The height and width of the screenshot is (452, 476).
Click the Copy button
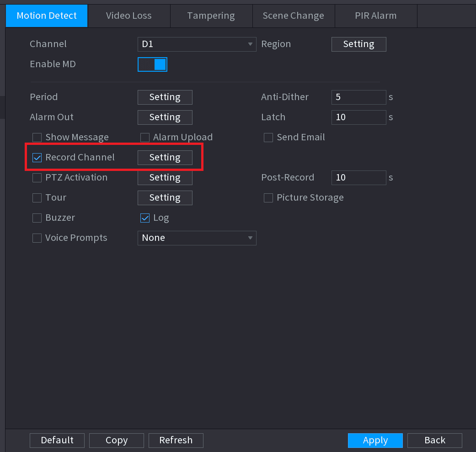pos(117,440)
